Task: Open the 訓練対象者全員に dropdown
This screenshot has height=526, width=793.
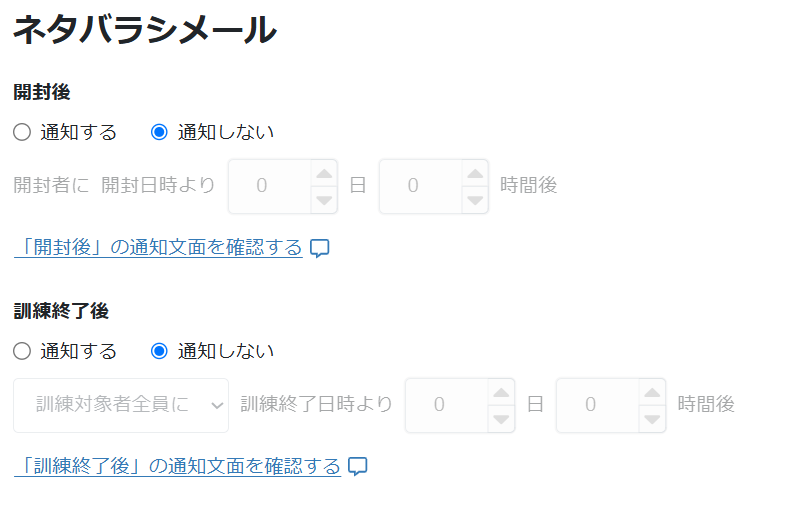Action: click(x=121, y=405)
